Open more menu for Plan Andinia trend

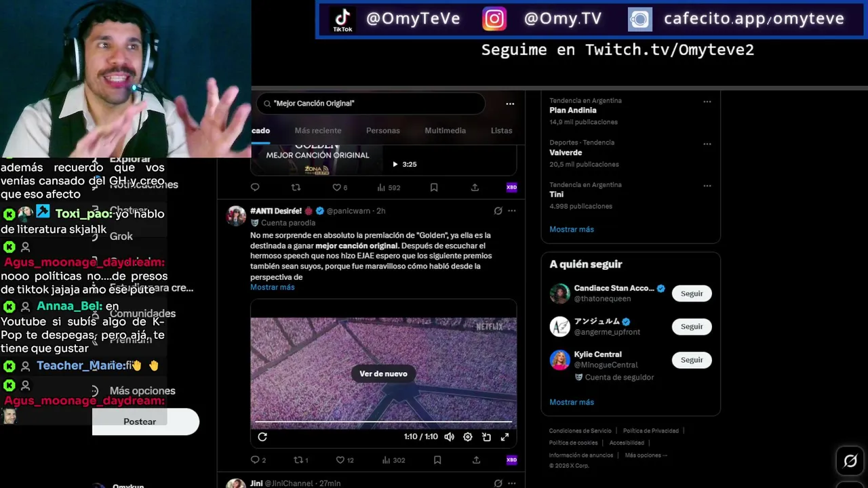707,102
